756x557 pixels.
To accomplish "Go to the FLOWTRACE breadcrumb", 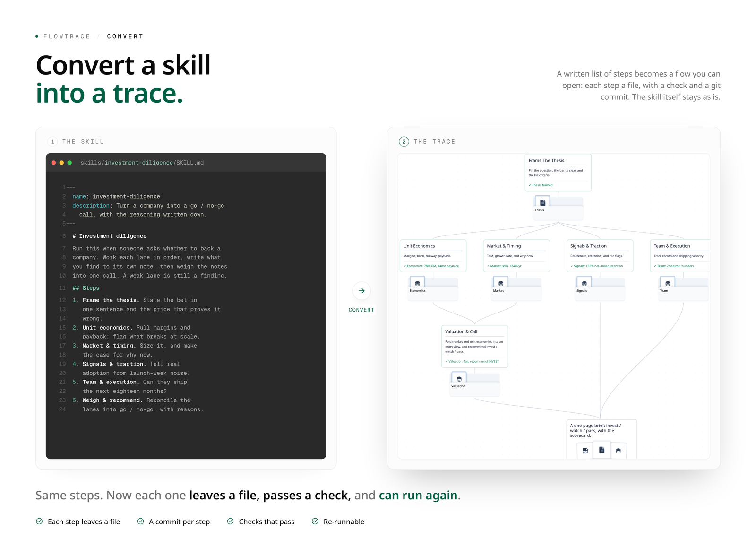I will pos(67,36).
